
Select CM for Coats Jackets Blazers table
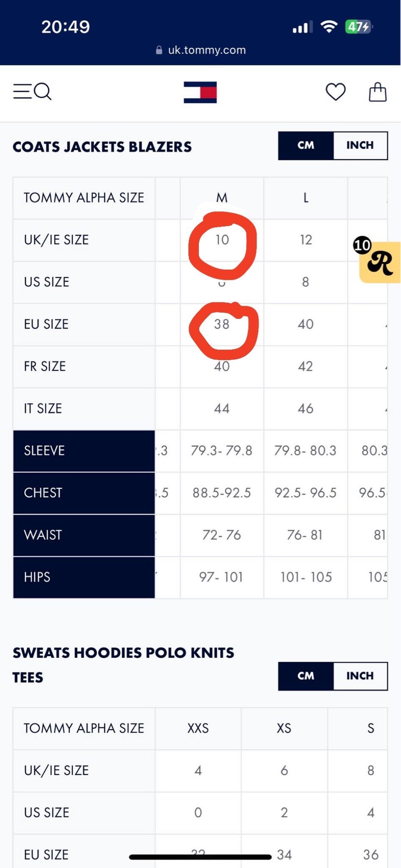306,146
